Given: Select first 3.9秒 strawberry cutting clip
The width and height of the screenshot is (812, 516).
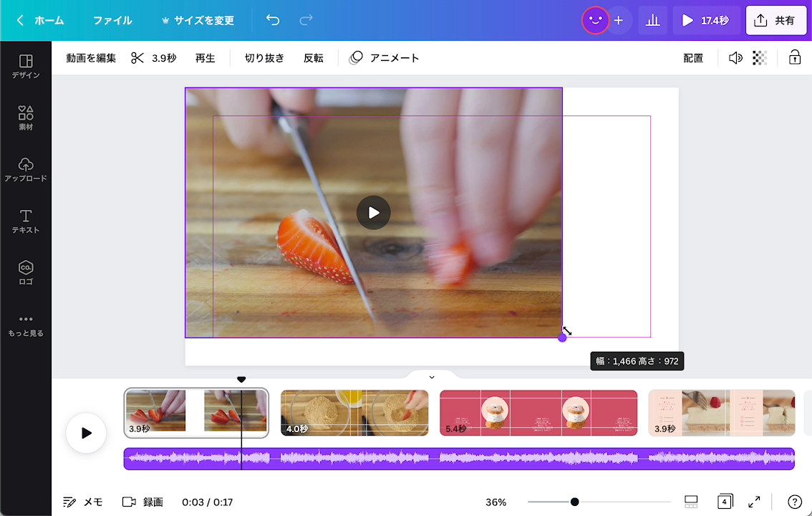Looking at the screenshot, I should pos(196,413).
